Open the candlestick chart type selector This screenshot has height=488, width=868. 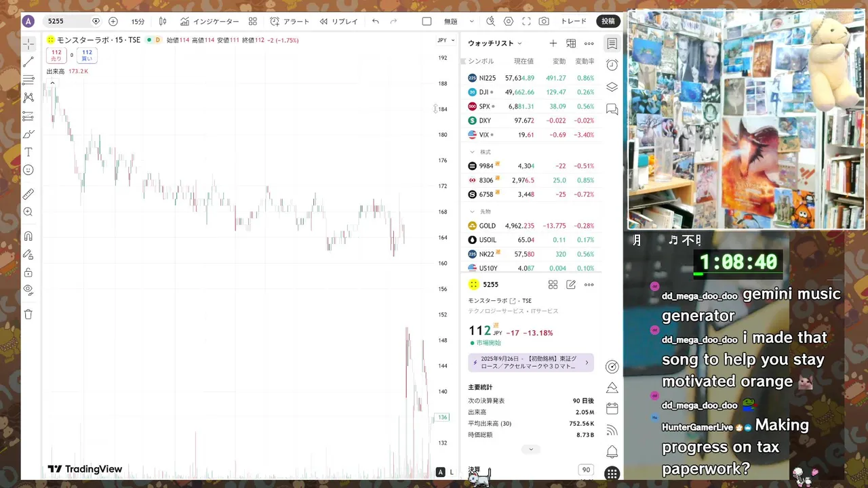pyautogui.click(x=163, y=22)
